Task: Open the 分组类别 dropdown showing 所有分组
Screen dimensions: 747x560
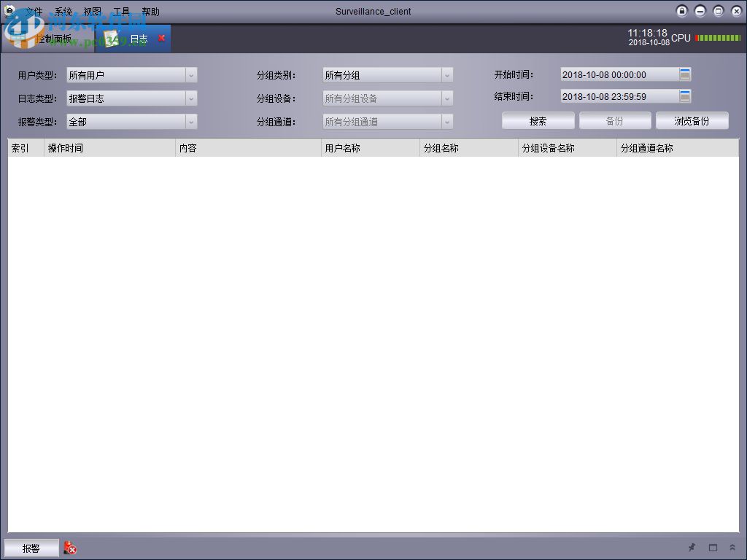Action: point(388,75)
